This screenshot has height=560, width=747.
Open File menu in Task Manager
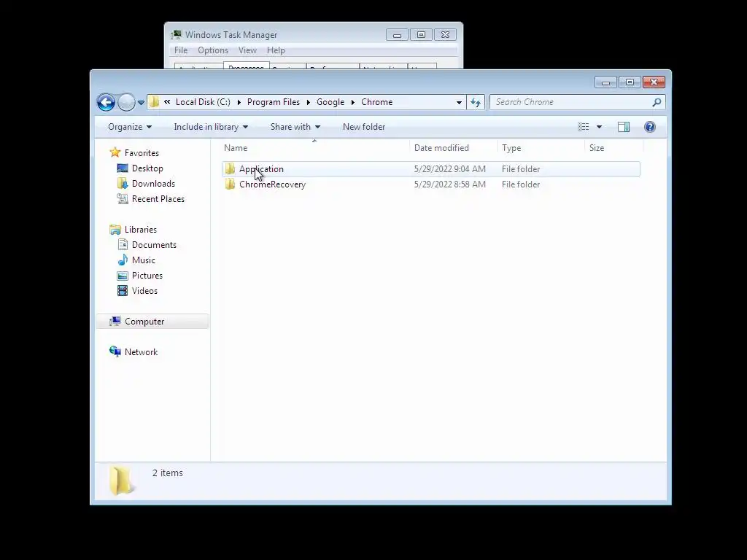[181, 50]
